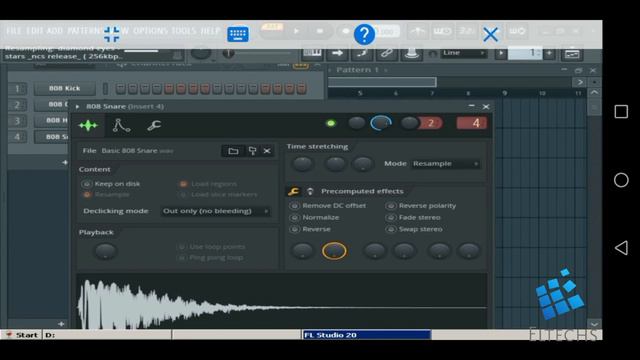Tap the blue X overlay close icon

tap(490, 34)
